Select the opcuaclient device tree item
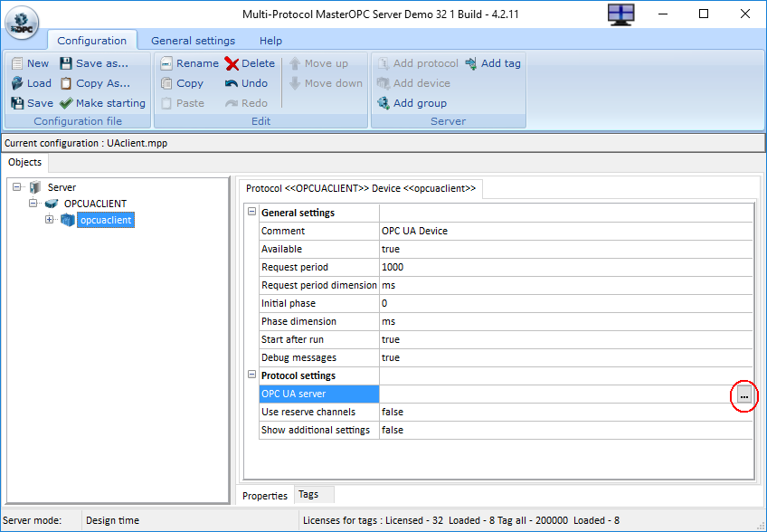Viewport: 767px width, 532px height. pos(106,220)
